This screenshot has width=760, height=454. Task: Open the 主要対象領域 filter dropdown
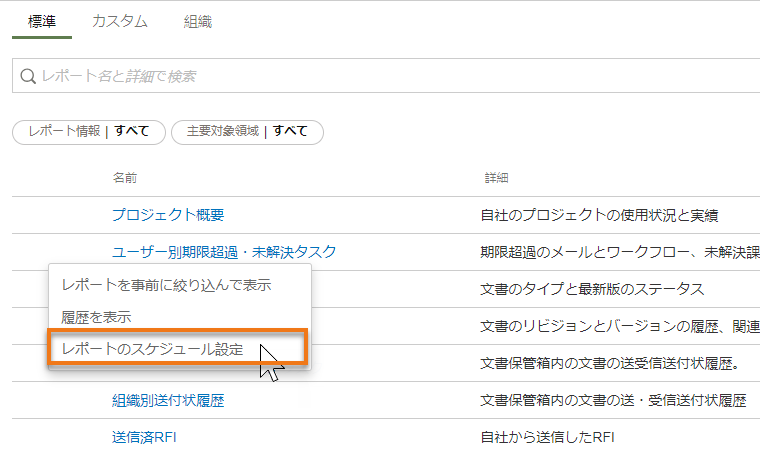247,132
